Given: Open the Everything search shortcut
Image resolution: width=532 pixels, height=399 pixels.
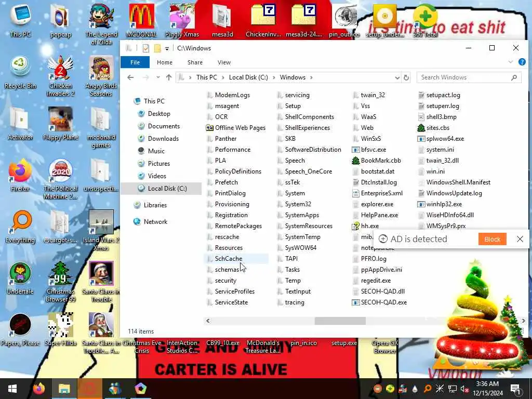Looking at the screenshot, I should tap(20, 227).
